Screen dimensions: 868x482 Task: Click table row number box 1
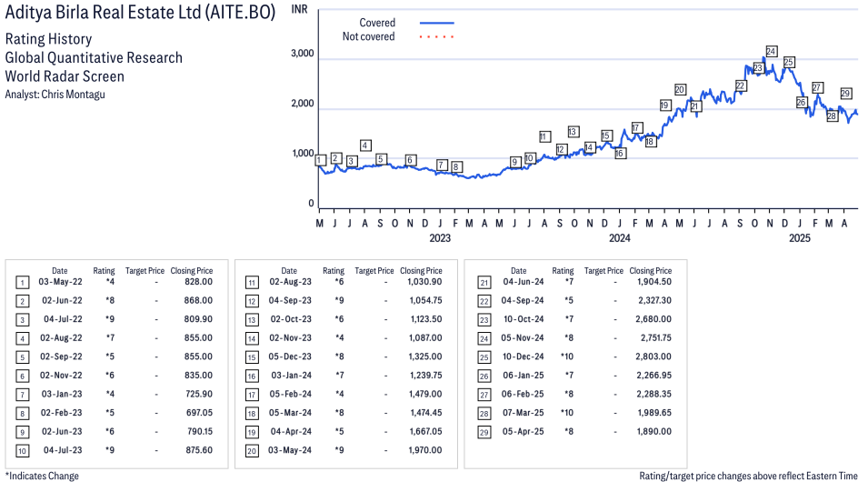[22, 283]
